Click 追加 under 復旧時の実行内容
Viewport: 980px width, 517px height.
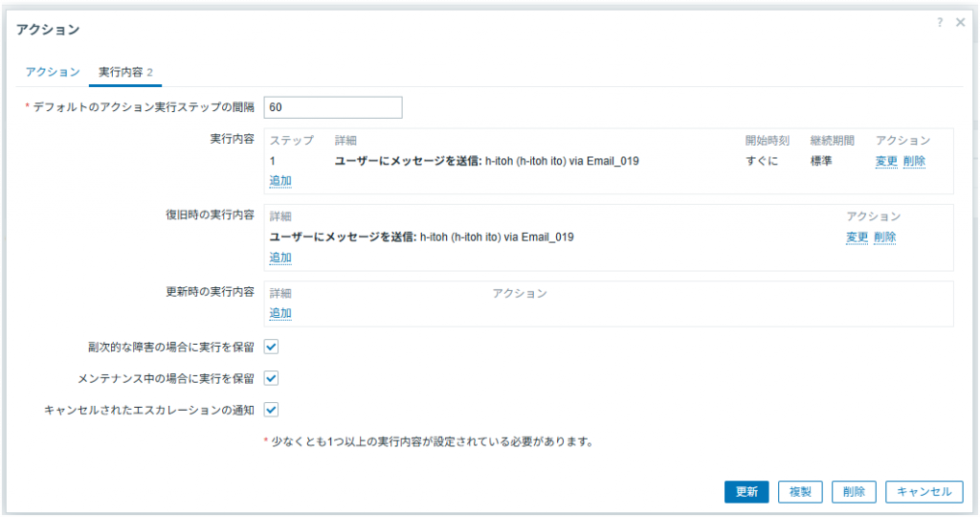[280, 257]
